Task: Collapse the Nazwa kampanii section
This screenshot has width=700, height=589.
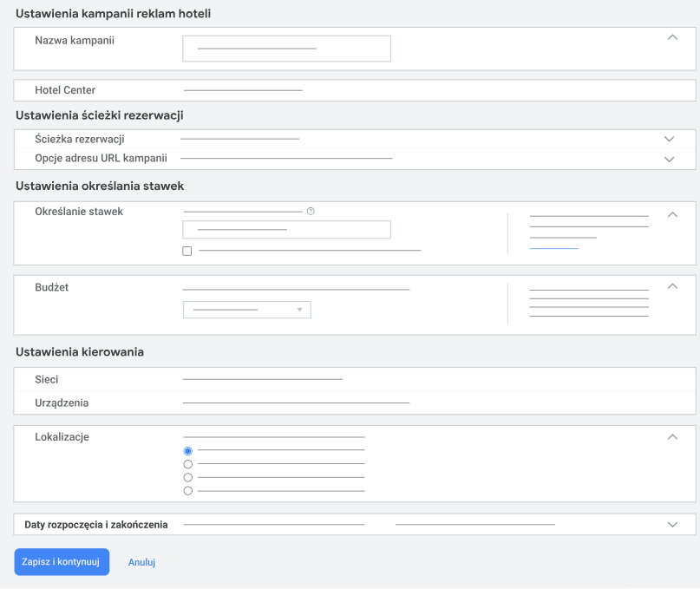Action: (x=672, y=37)
